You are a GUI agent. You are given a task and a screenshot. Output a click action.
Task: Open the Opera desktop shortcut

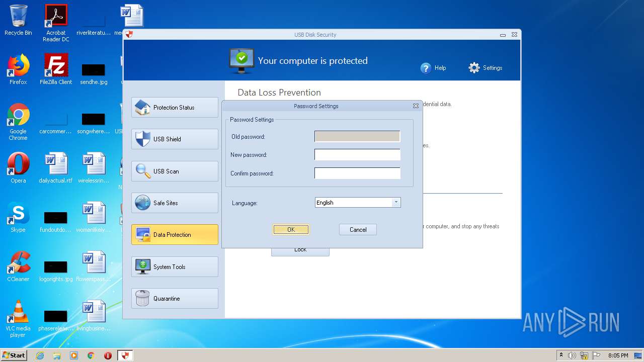click(x=18, y=168)
